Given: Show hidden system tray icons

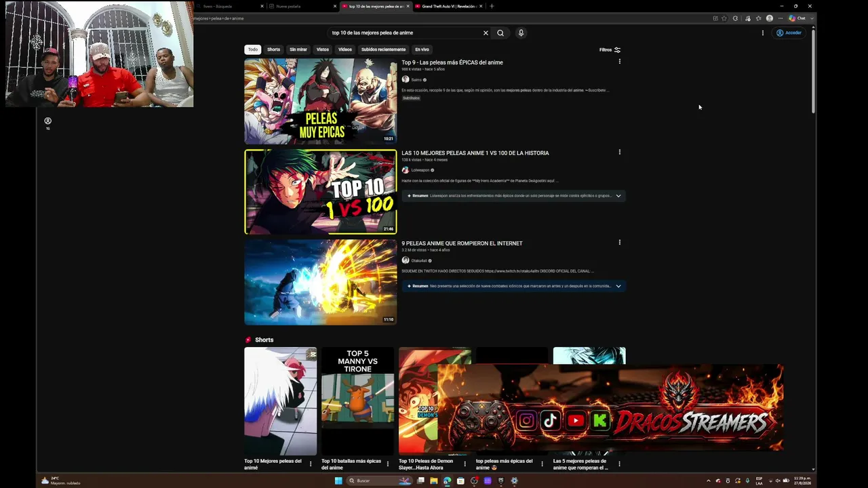Looking at the screenshot, I should (709, 481).
